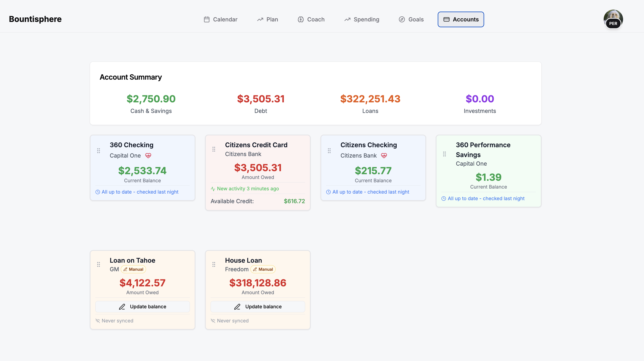Click the drag handle on Loan on Tahoe
Screen dimensions: 644x361
(x=99, y=264)
